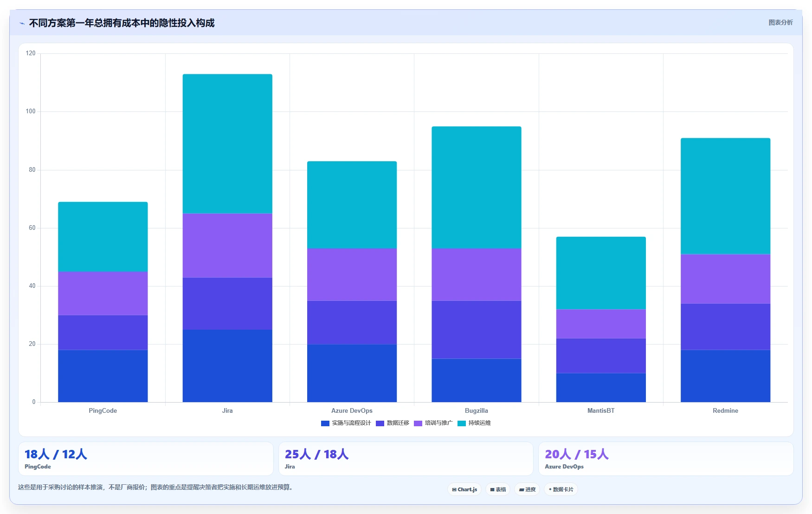Click the 实施与流程设计 legend label
Viewport: 812px width, 514px height.
point(351,423)
